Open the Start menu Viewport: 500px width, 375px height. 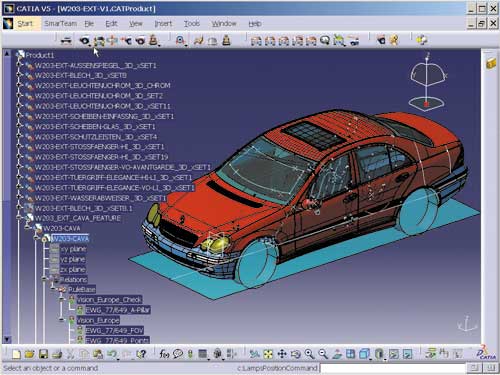(x=25, y=24)
